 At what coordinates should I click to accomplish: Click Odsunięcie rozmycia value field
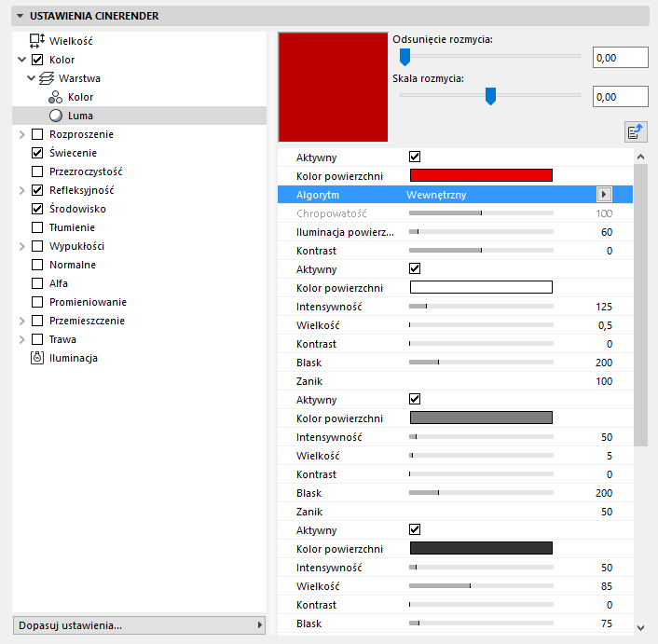[x=620, y=58]
